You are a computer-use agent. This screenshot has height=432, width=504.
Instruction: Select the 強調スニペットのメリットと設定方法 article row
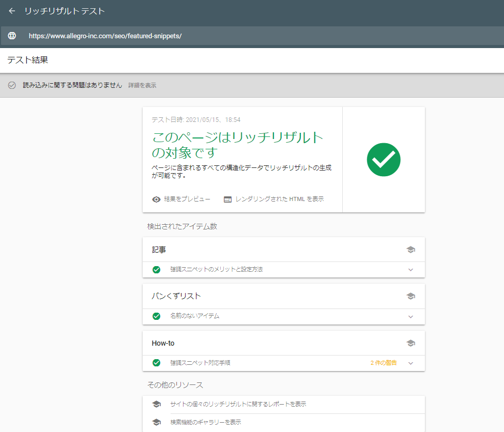click(217, 270)
